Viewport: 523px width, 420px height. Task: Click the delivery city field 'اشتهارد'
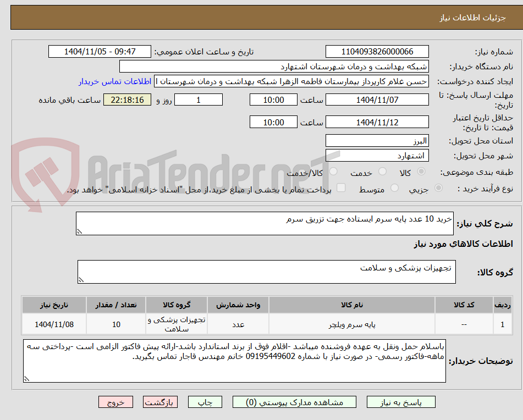click(x=377, y=156)
